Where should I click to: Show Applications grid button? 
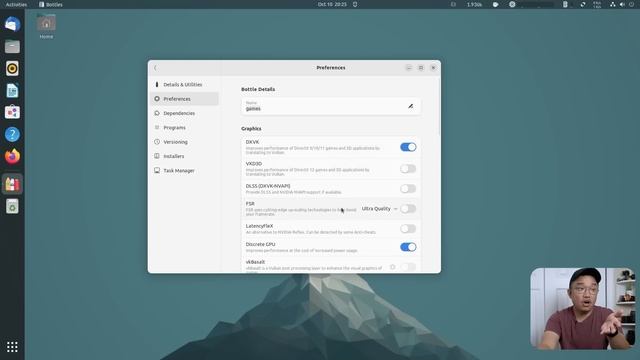point(12,347)
